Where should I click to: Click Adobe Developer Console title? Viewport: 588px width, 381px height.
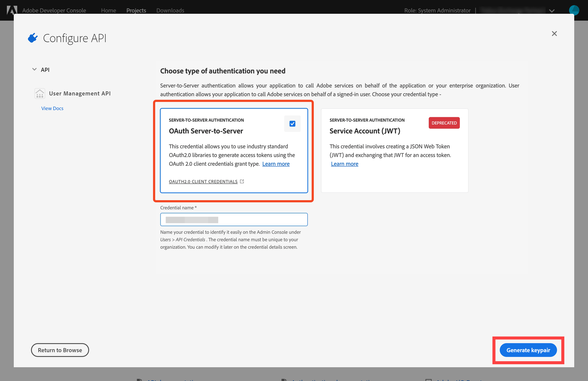tap(54, 10)
